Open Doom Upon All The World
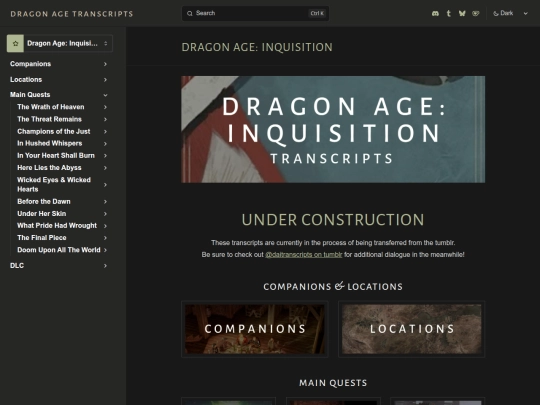This screenshot has width=540, height=405. pos(59,250)
